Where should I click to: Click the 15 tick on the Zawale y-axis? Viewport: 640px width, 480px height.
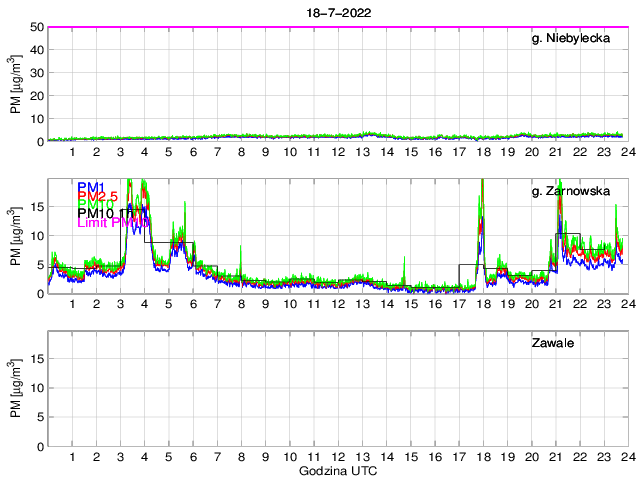37,359
